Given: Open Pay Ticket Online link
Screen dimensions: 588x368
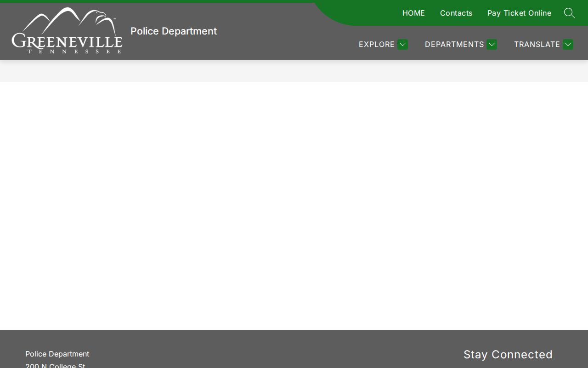Looking at the screenshot, I should coord(519,13).
